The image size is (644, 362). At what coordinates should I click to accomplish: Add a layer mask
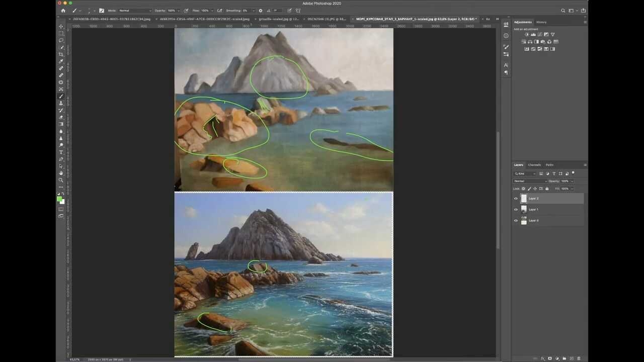[x=550, y=358]
